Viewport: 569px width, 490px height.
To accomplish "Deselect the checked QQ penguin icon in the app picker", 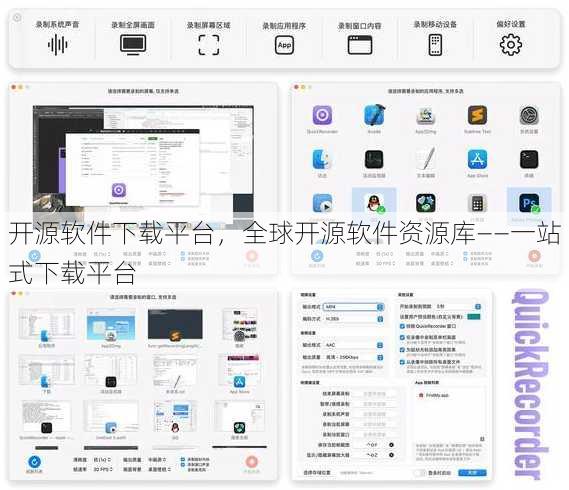I will pyautogui.click(x=374, y=203).
